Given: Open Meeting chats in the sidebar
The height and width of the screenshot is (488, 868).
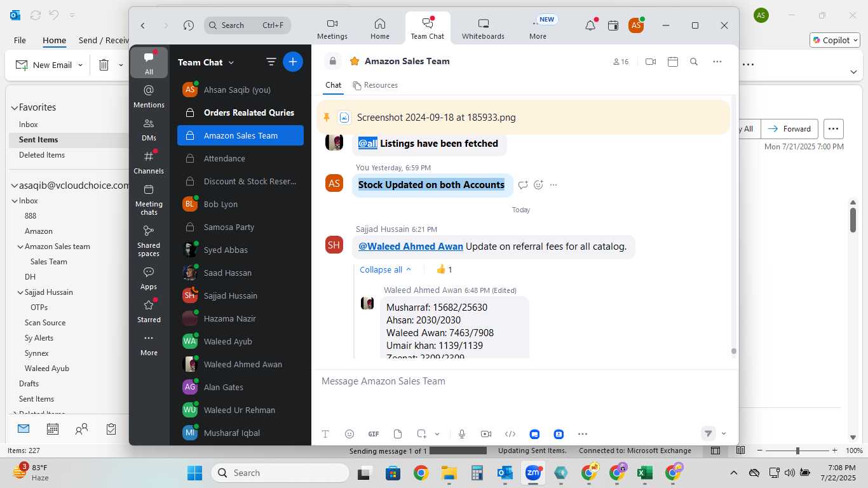Looking at the screenshot, I should click(x=149, y=200).
